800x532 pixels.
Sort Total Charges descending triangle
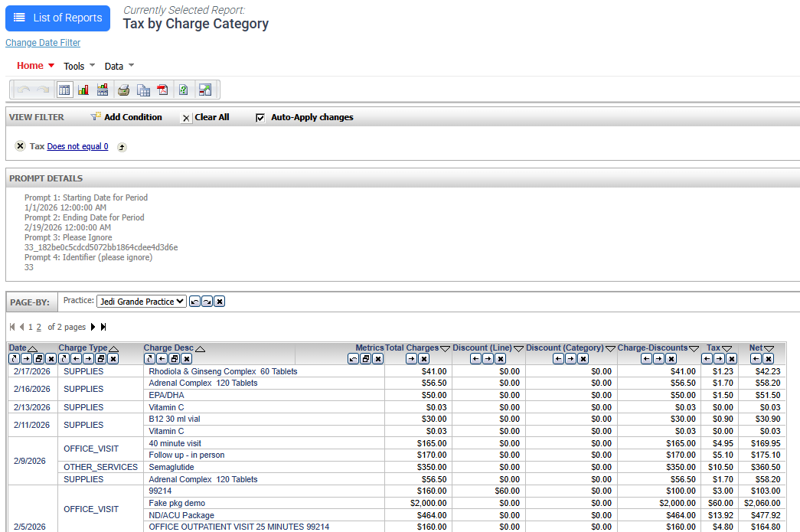click(445, 349)
